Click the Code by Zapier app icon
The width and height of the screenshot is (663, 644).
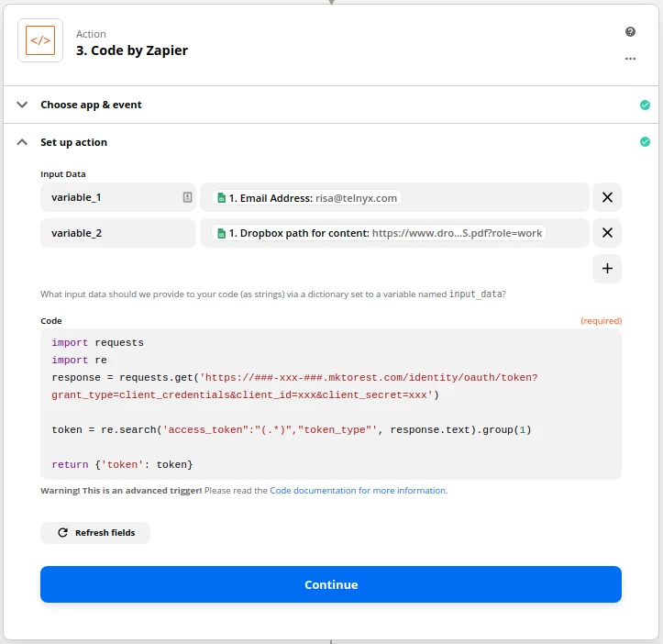point(40,40)
